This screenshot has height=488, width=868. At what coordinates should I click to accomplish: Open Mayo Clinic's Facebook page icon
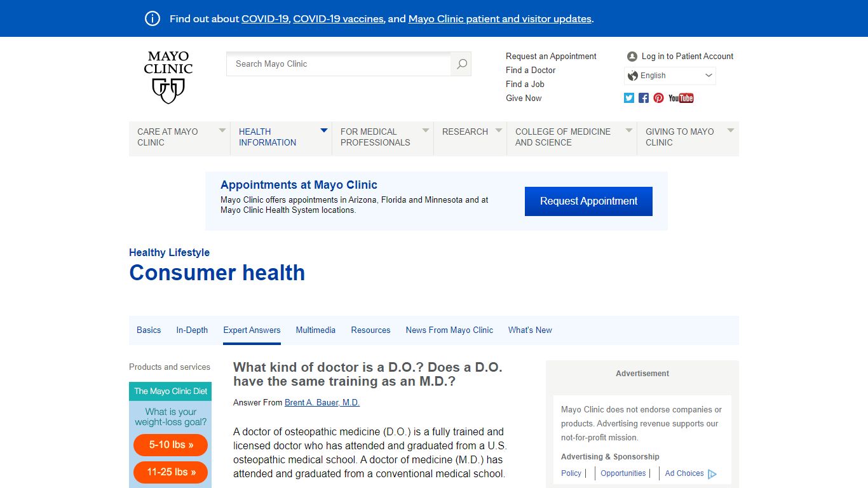(644, 98)
